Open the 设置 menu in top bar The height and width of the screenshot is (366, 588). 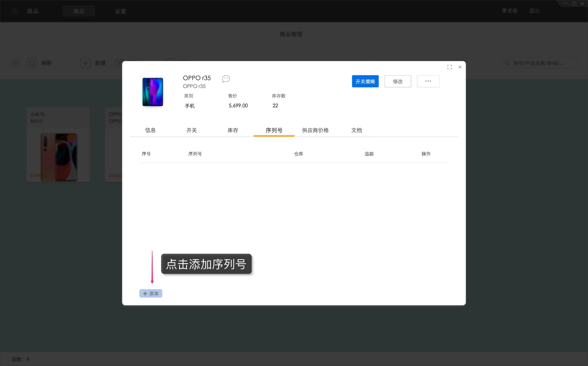click(121, 11)
